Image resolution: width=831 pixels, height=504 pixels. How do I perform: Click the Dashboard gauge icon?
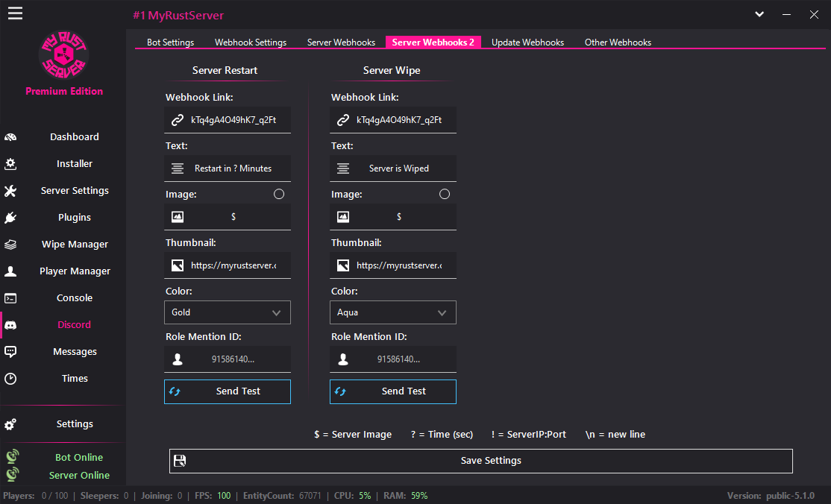click(x=10, y=137)
